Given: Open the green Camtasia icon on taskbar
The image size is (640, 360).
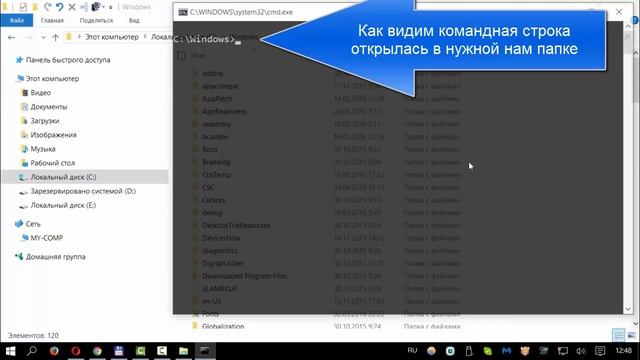Looking at the screenshot, I should pyautogui.click(x=140, y=351).
